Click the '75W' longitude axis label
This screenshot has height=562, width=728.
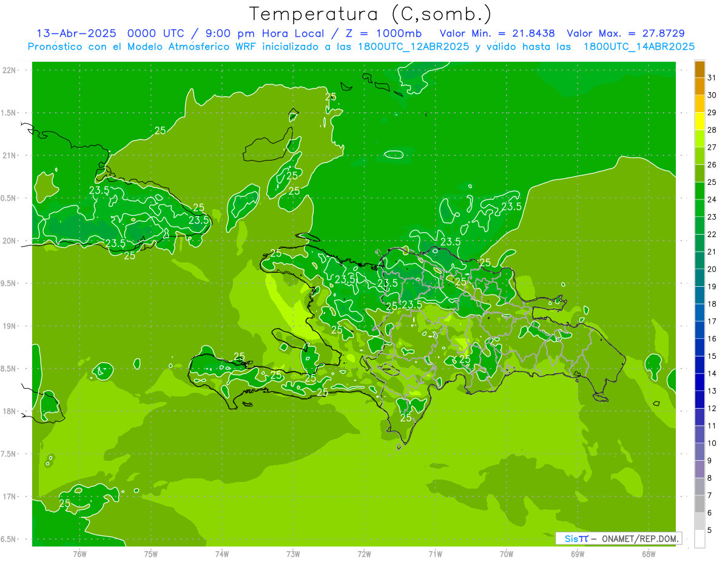[150, 554]
